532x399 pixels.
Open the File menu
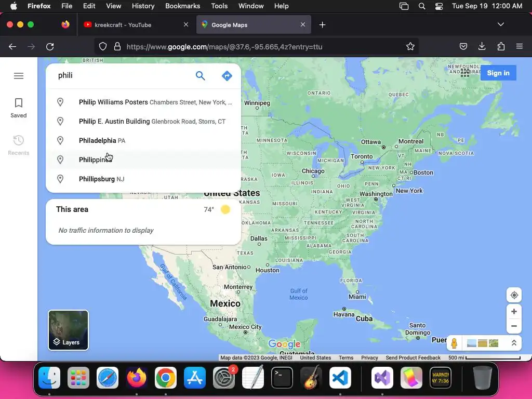click(67, 6)
